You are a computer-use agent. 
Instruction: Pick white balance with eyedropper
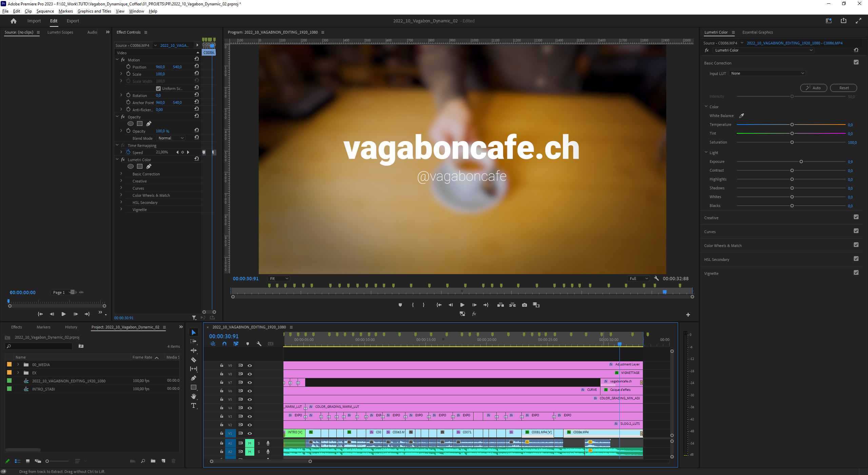click(742, 116)
